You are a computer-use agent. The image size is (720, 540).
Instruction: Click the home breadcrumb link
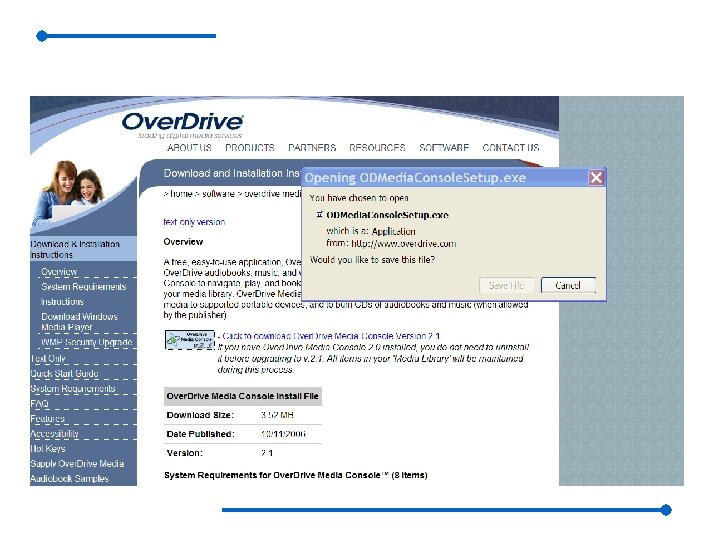pyautogui.click(x=181, y=194)
